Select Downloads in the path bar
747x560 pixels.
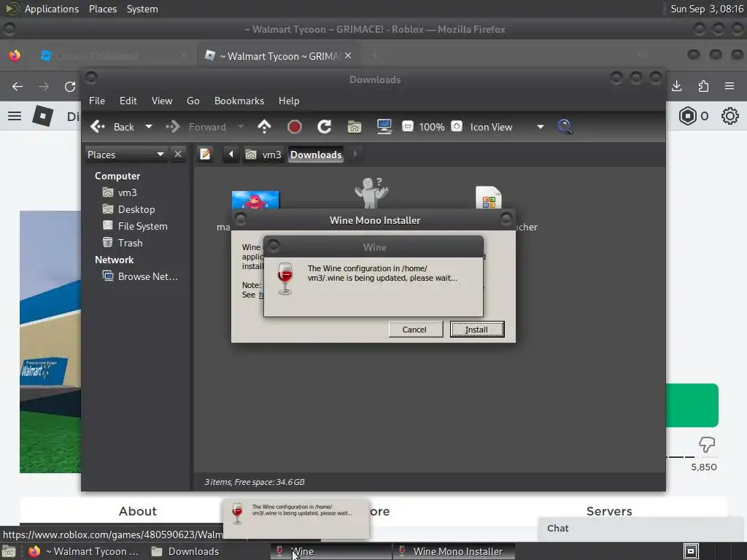tap(316, 155)
